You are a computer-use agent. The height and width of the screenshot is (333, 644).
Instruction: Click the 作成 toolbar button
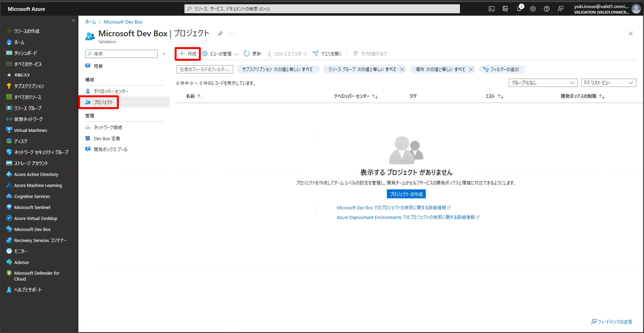coord(188,54)
